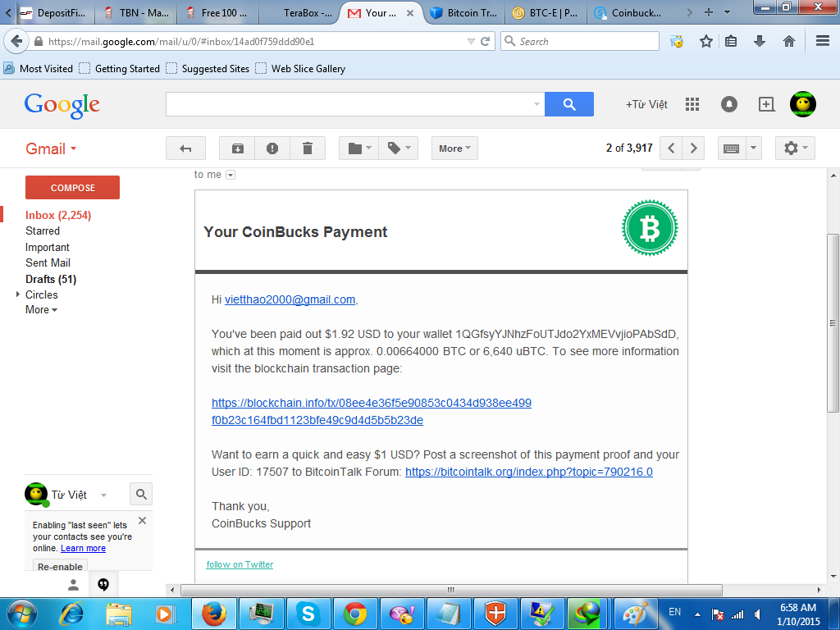Click the browser back arrow button
The height and width of the screenshot is (630, 840).
point(16,41)
